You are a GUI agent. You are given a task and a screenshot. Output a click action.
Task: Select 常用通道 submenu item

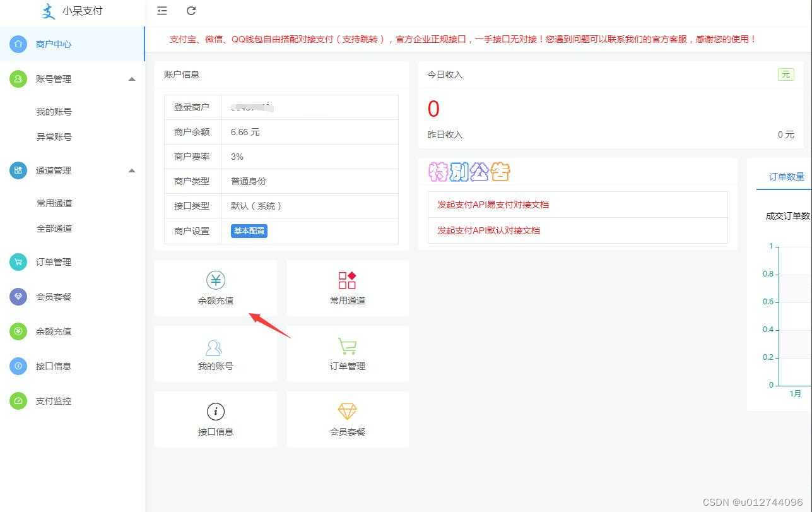pyautogui.click(x=54, y=203)
